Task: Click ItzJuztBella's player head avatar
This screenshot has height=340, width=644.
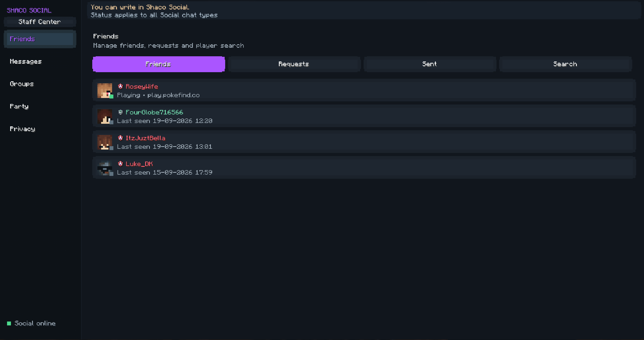Action: pyautogui.click(x=105, y=142)
